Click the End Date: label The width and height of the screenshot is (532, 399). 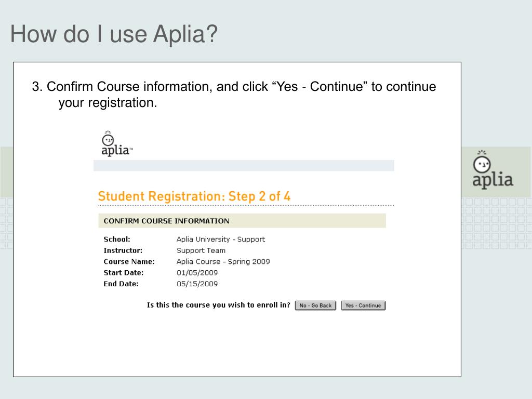121,284
